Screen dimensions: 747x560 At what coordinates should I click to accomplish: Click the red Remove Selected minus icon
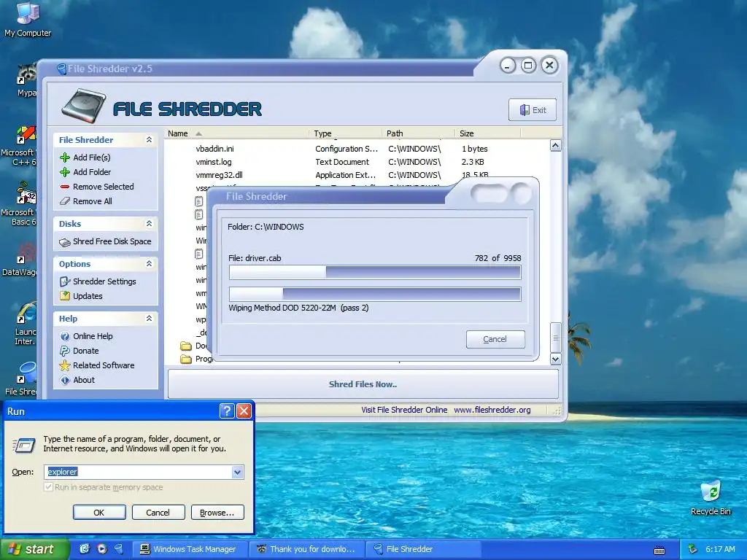coord(65,187)
